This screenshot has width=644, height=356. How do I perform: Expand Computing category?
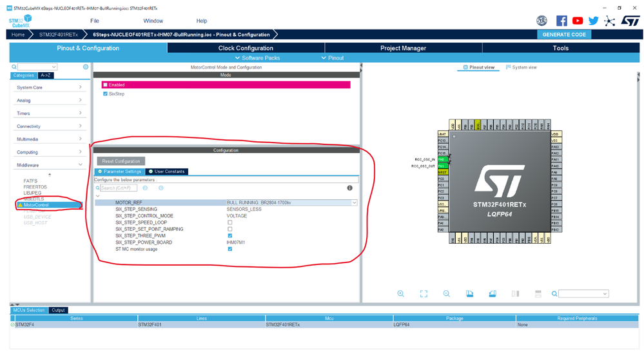pos(49,152)
